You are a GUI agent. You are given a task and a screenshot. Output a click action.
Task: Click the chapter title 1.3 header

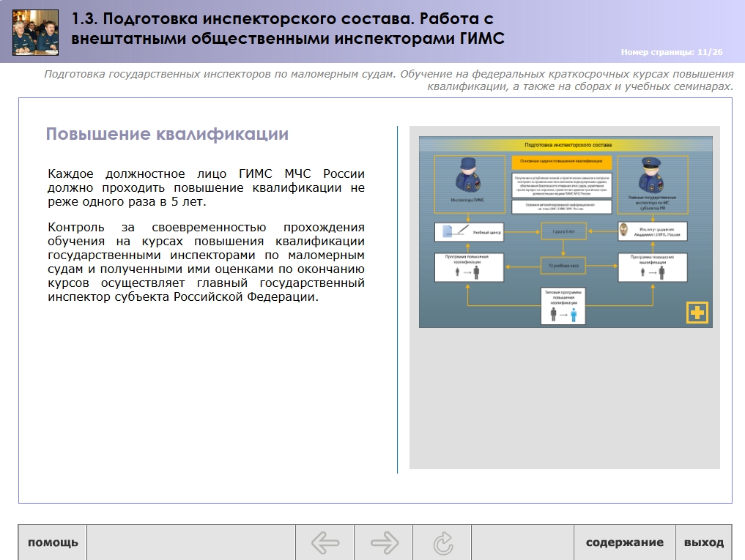tap(287, 29)
